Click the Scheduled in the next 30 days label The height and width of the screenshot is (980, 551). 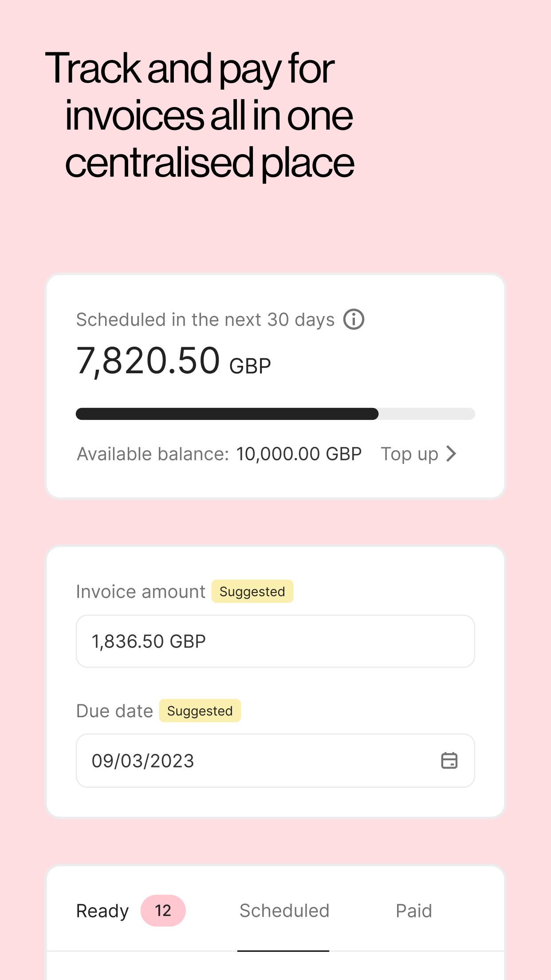[x=205, y=320]
